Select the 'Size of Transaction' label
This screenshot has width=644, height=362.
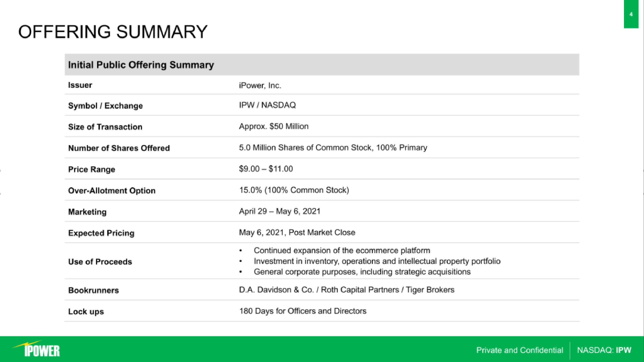pyautogui.click(x=105, y=127)
